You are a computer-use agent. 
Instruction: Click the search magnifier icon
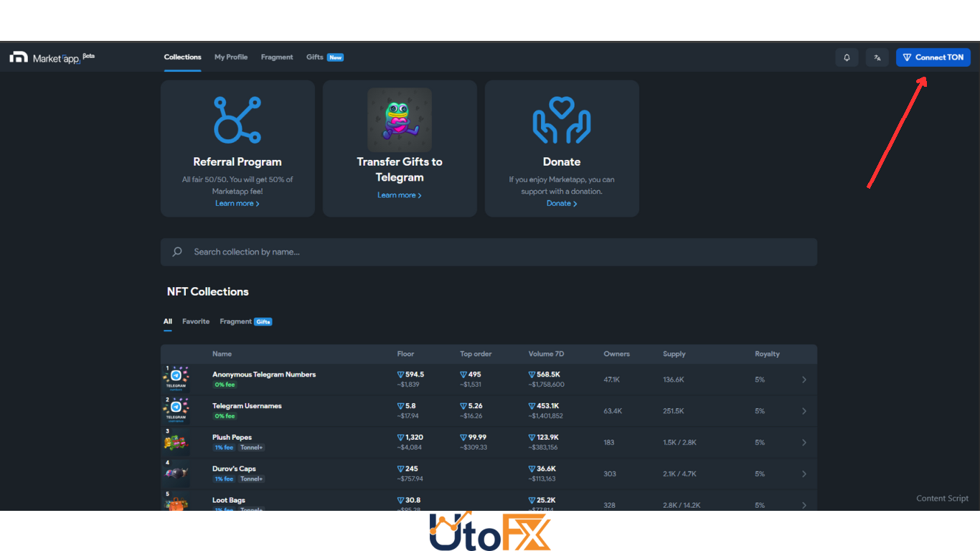pyautogui.click(x=177, y=252)
